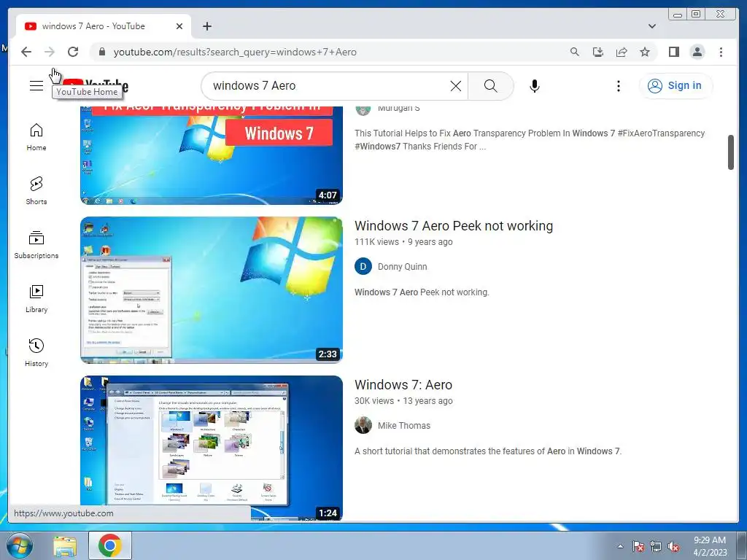The width and height of the screenshot is (747, 560).
Task: Open the Fix Aero Transparency video thumbnail
Action: [211, 155]
